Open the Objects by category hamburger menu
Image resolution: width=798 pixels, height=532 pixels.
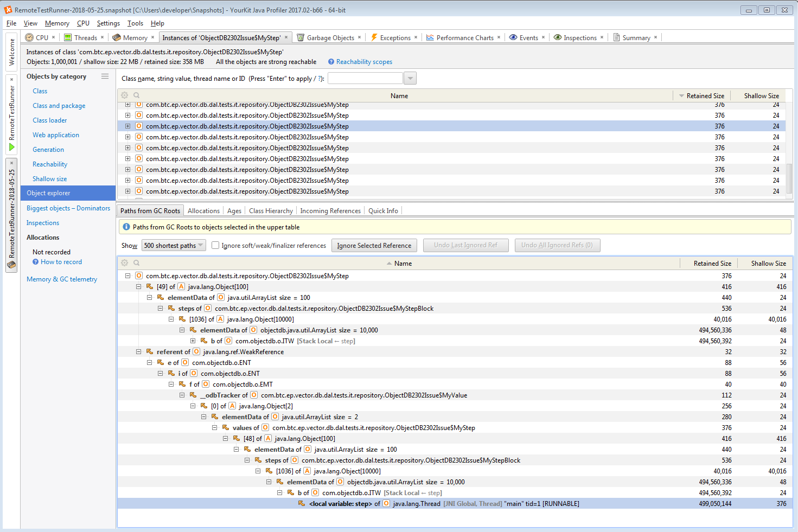[105, 76]
